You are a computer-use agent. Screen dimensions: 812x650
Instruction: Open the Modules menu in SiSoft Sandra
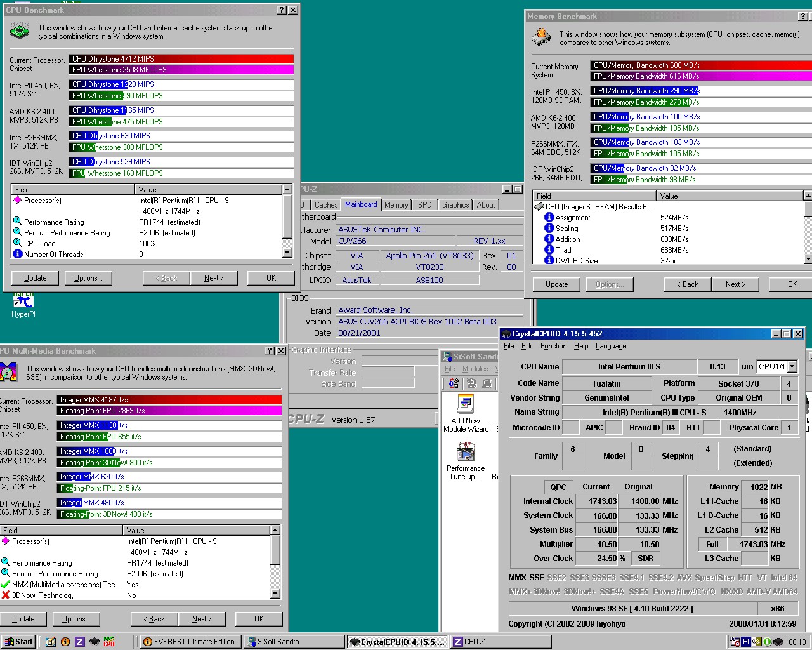(475, 369)
